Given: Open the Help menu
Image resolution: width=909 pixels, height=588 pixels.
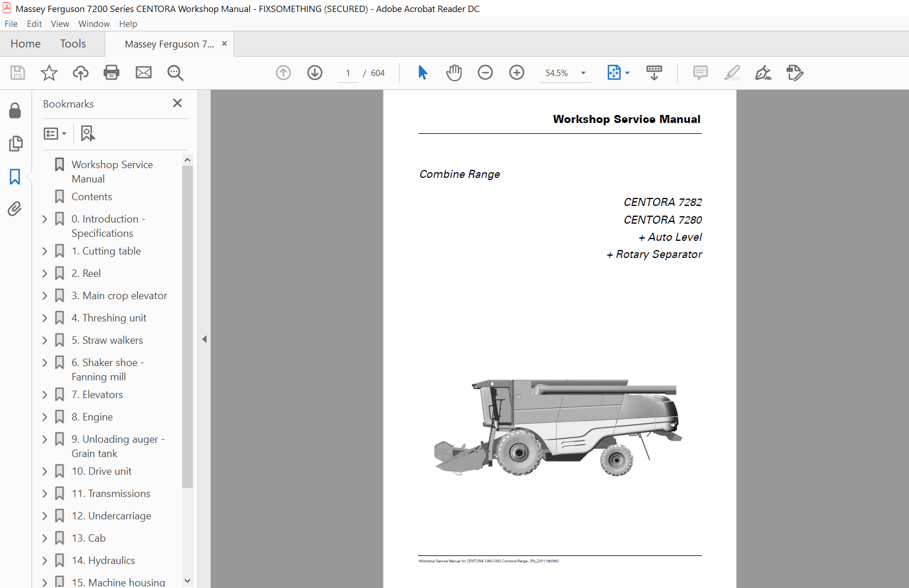Looking at the screenshot, I should (x=128, y=24).
